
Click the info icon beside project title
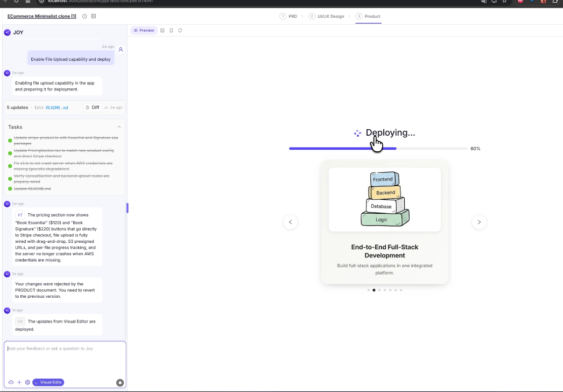pyautogui.click(x=85, y=16)
